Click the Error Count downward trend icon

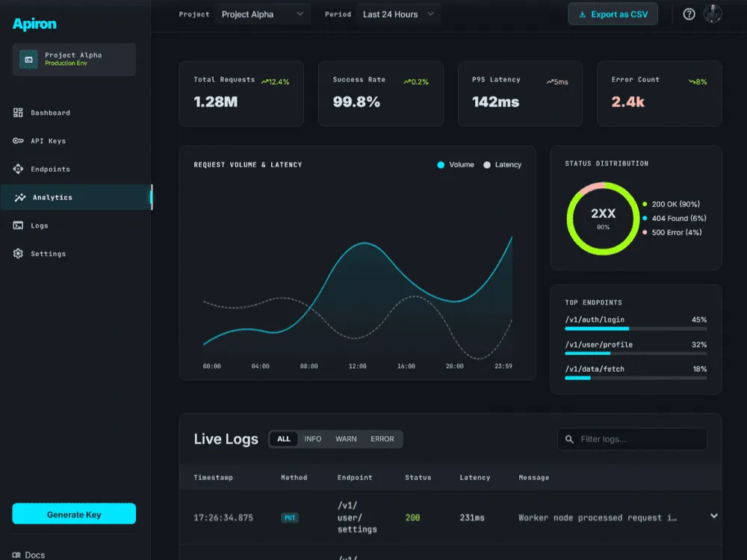click(692, 81)
